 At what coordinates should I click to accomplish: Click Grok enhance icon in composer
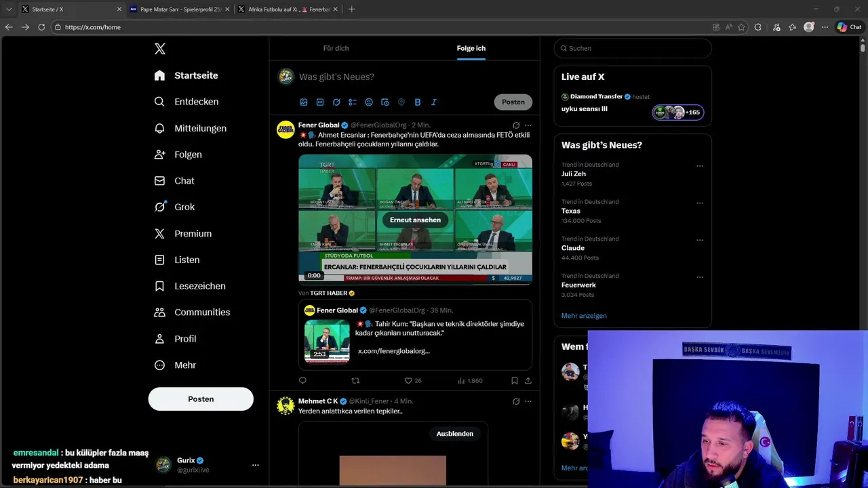click(x=336, y=102)
